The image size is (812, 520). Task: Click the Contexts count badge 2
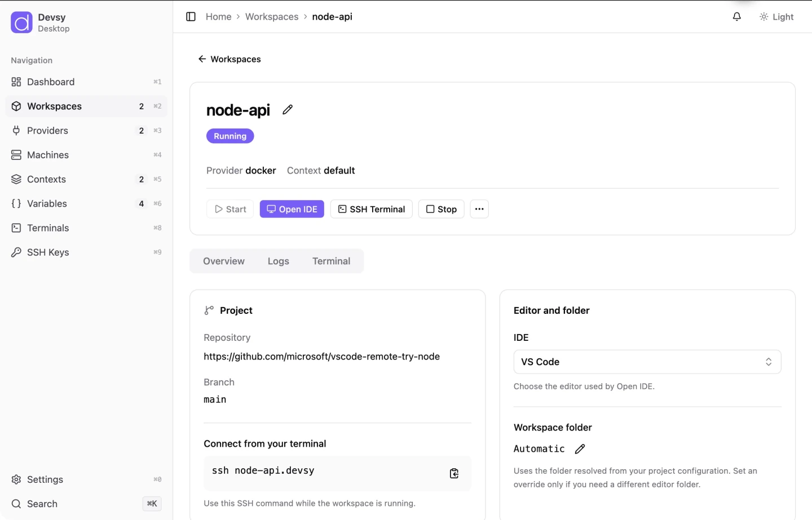click(142, 179)
